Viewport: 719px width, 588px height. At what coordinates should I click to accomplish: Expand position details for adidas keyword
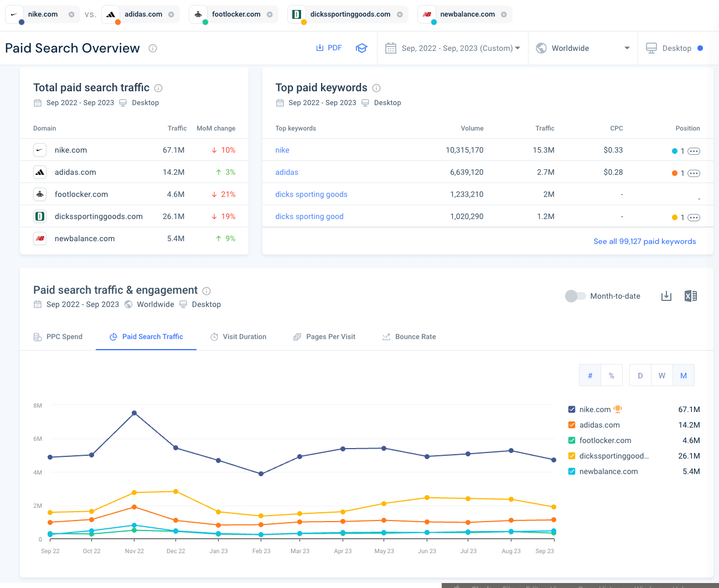(694, 173)
